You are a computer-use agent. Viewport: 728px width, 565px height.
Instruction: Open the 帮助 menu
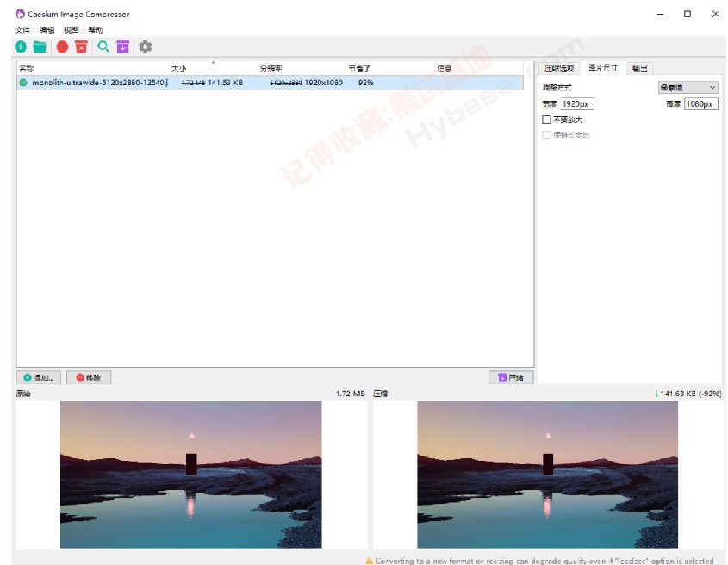tap(96, 29)
